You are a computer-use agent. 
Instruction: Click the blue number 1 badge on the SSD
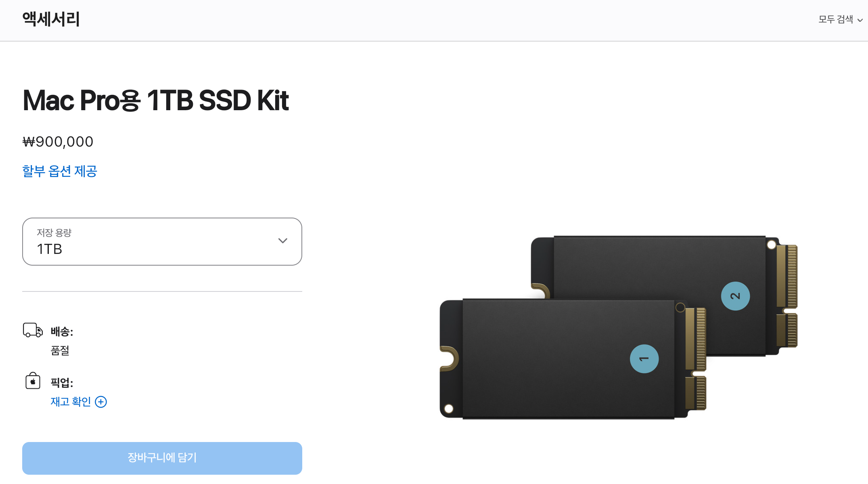(644, 358)
